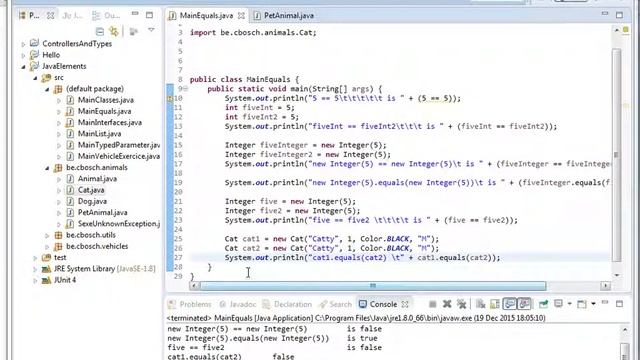Viewport: 640px width, 360px height.
Task: Click the JavaElements project icon
Action: (35, 66)
